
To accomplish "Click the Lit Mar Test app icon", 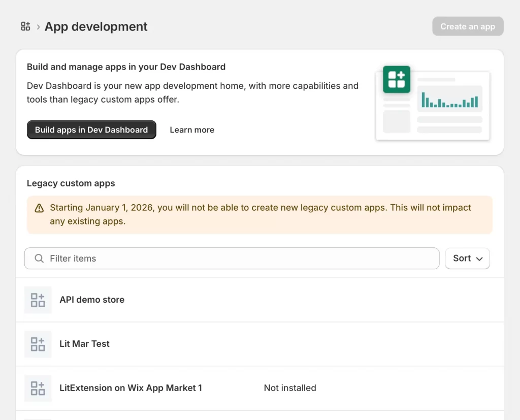I will (x=38, y=344).
